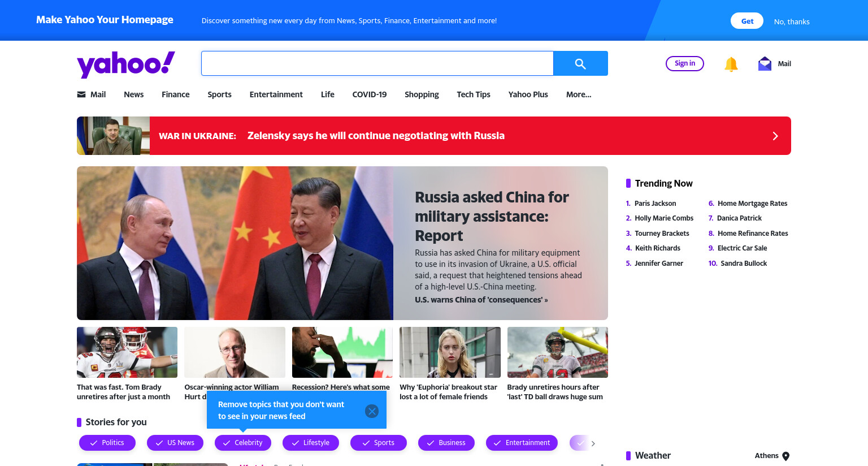The height and width of the screenshot is (466, 868).
Task: Click the Sign in button
Action: pyautogui.click(x=685, y=63)
